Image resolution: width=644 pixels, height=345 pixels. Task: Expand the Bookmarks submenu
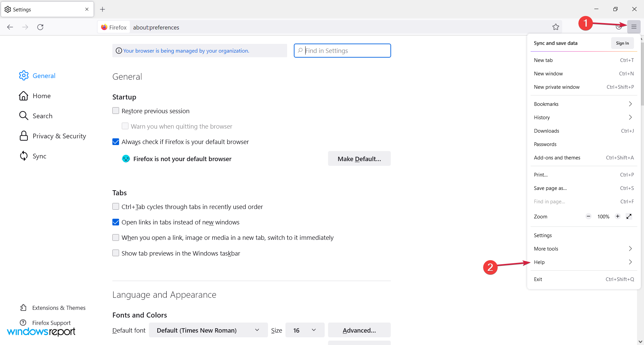(584, 104)
